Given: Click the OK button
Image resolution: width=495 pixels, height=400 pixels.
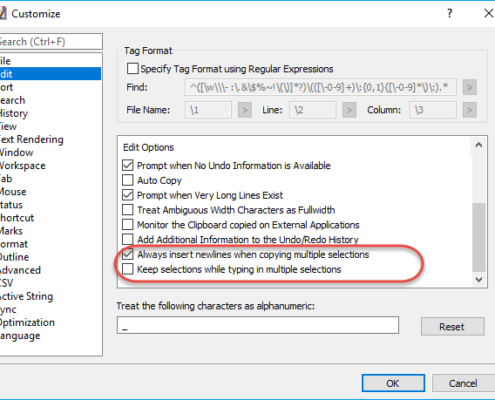Looking at the screenshot, I should pyautogui.click(x=393, y=383).
